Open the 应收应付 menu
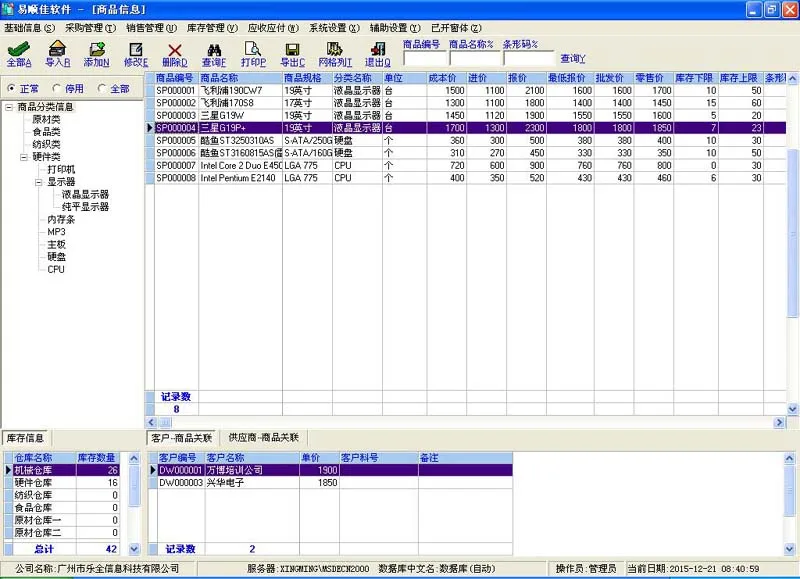Screen dimensions: 800x579 [x=273, y=28]
